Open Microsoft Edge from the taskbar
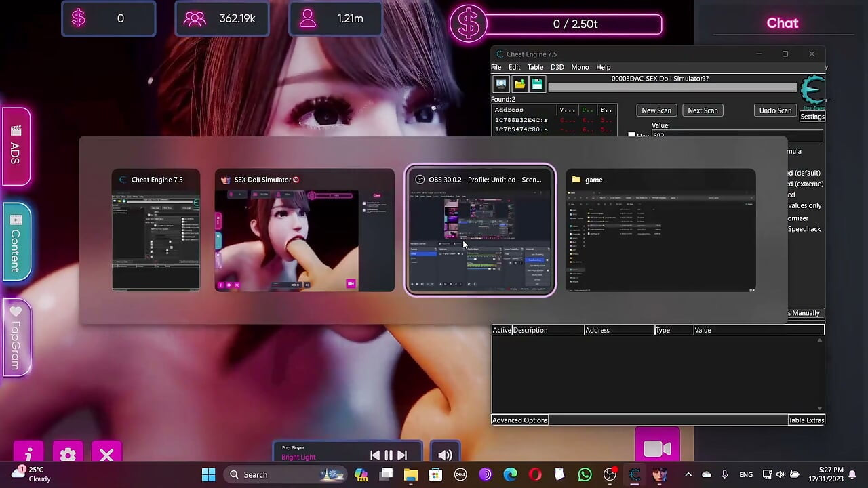Viewport: 868px width, 488px height. [x=510, y=474]
